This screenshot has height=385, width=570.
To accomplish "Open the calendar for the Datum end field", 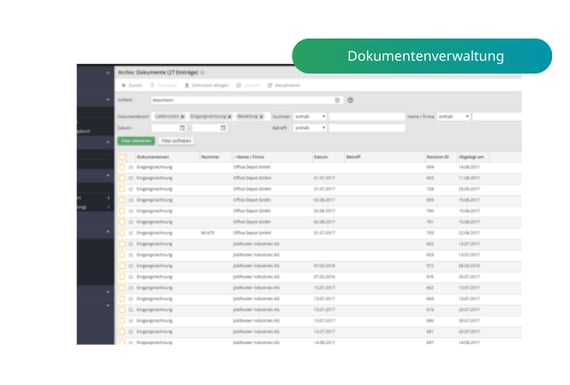I will 223,128.
